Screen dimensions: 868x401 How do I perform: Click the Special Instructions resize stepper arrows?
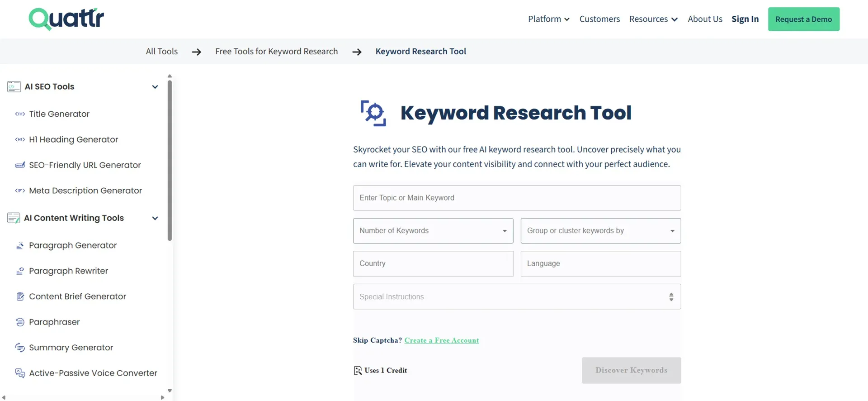click(x=671, y=297)
